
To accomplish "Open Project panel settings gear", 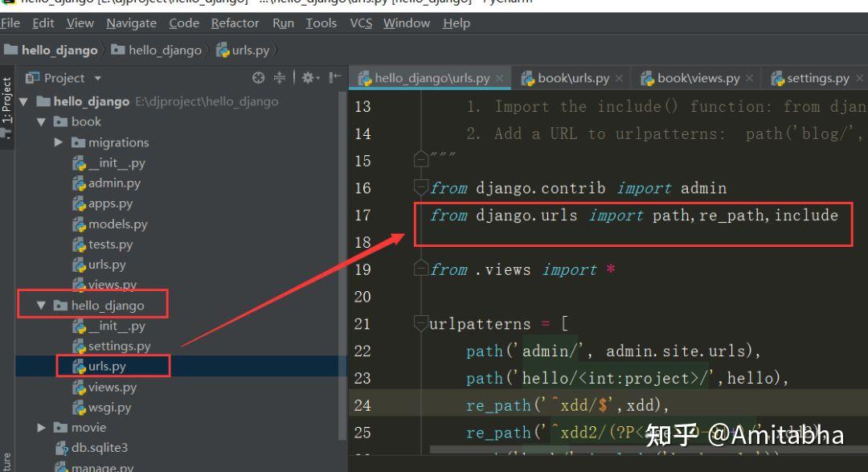I will tap(310, 78).
